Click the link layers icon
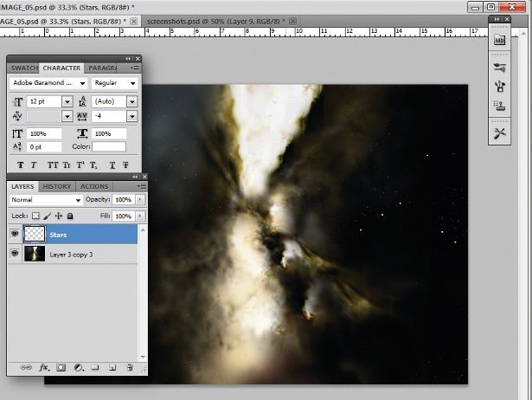Image resolution: width=532 pixels, height=400 pixels. click(x=25, y=367)
